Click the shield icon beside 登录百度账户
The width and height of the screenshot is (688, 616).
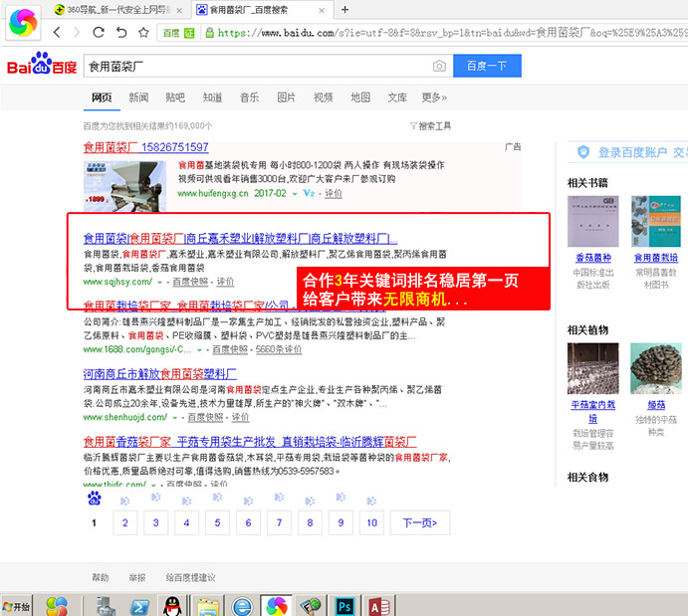click(583, 152)
